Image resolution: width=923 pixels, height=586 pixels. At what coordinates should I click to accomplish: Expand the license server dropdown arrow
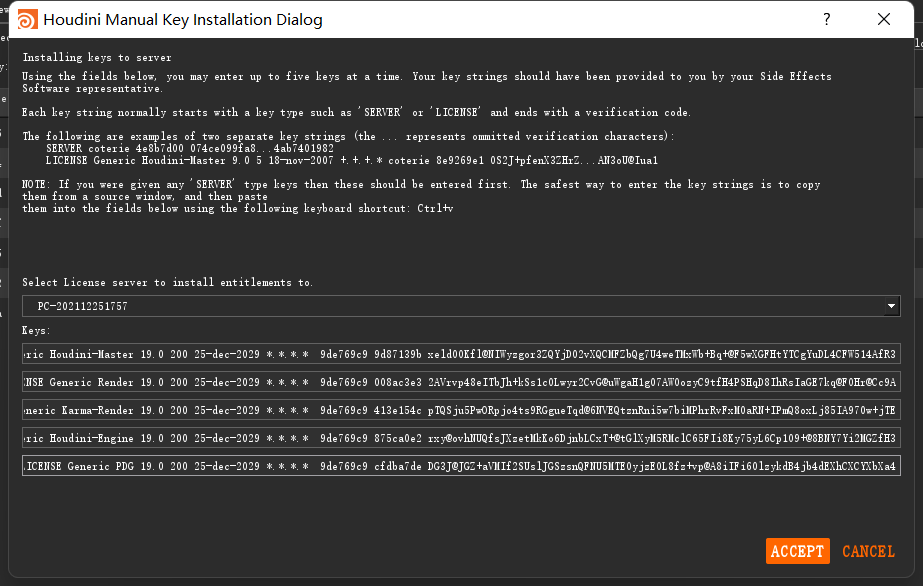pos(891,306)
